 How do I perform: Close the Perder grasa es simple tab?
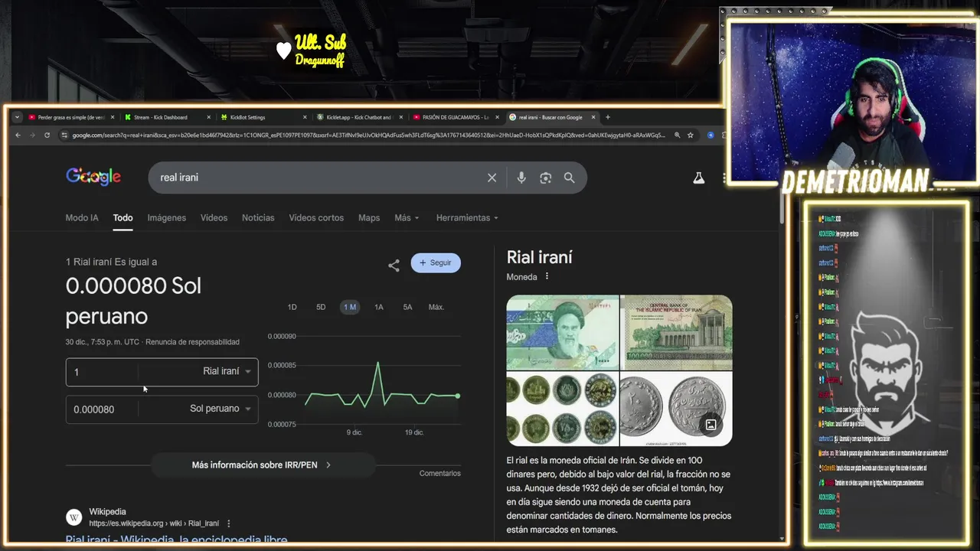coord(113,117)
